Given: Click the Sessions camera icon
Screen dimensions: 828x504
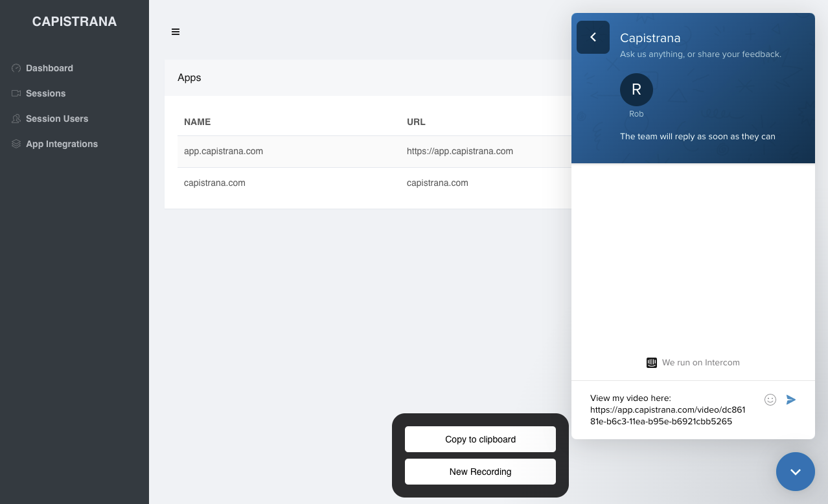Looking at the screenshot, I should coord(16,93).
